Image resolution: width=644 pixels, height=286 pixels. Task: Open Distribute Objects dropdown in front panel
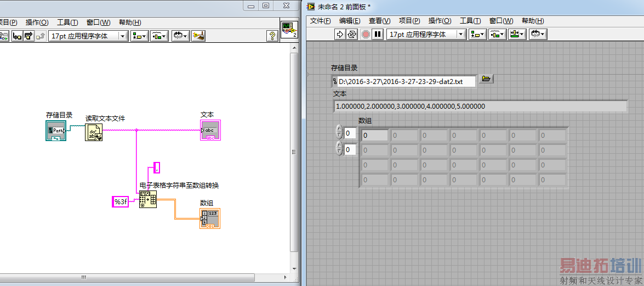point(497,35)
